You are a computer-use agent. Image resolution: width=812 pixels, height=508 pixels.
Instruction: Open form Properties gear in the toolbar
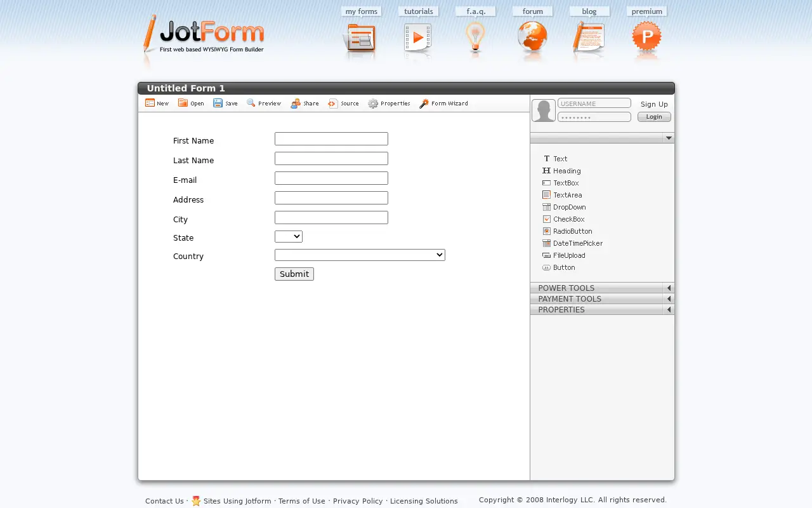(x=389, y=104)
